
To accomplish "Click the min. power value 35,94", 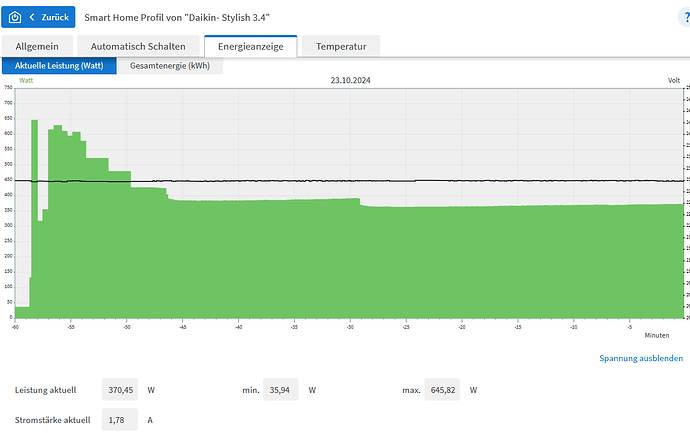I will tap(280, 390).
